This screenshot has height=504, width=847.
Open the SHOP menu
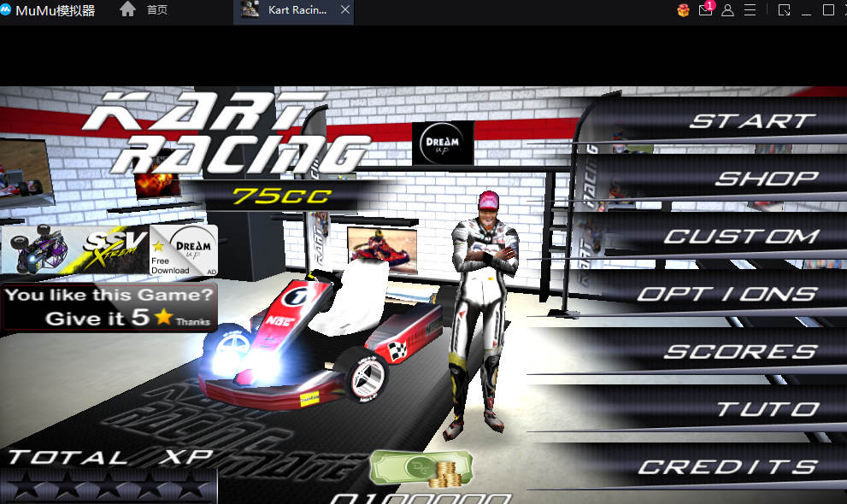(x=766, y=179)
